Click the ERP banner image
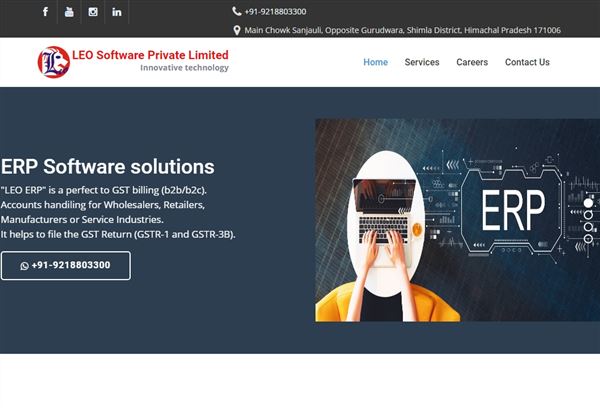 point(457,220)
